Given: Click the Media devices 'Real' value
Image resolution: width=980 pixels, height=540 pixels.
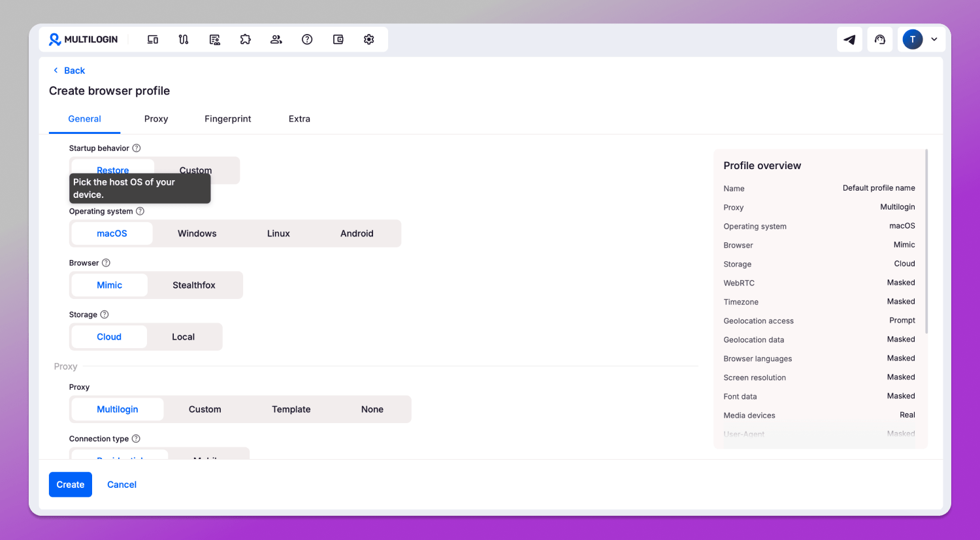Looking at the screenshot, I should (x=907, y=415).
